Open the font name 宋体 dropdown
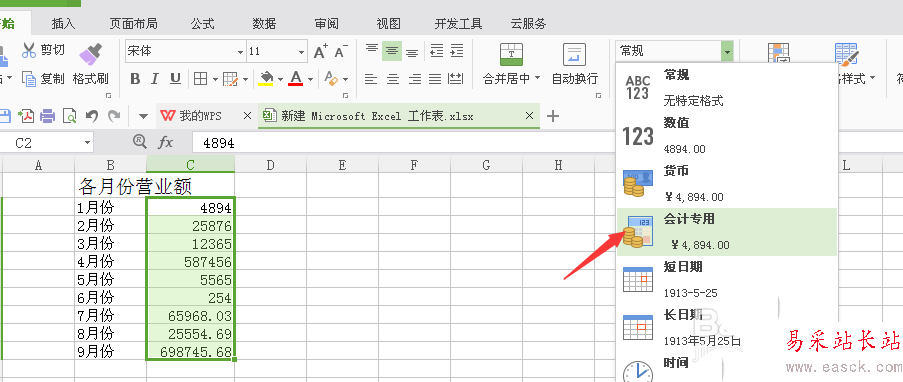 [241, 52]
